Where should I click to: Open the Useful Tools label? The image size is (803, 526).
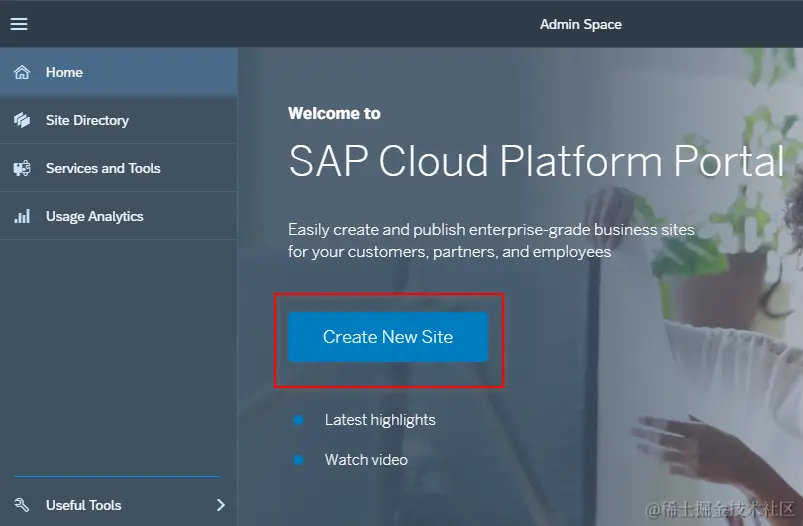(83, 505)
